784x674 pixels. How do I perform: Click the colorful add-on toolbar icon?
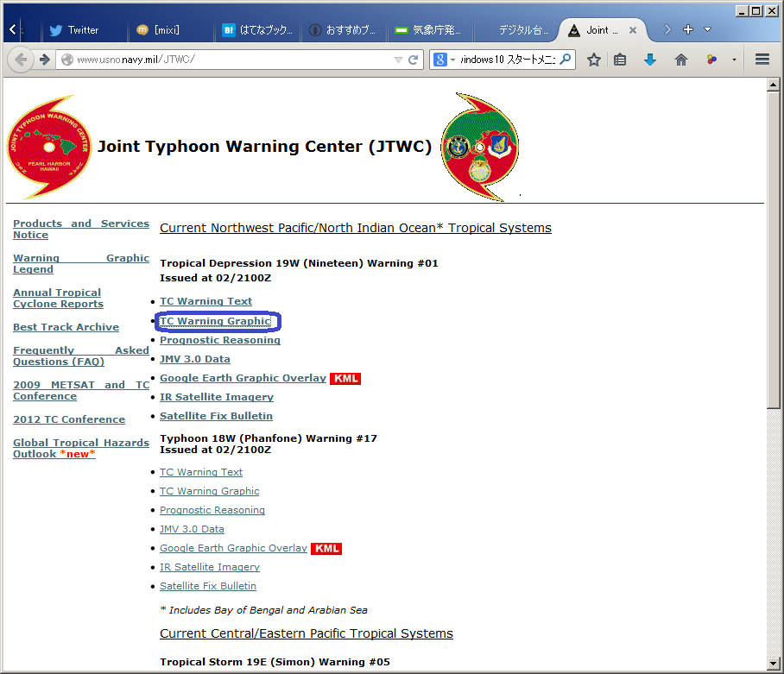coord(711,60)
